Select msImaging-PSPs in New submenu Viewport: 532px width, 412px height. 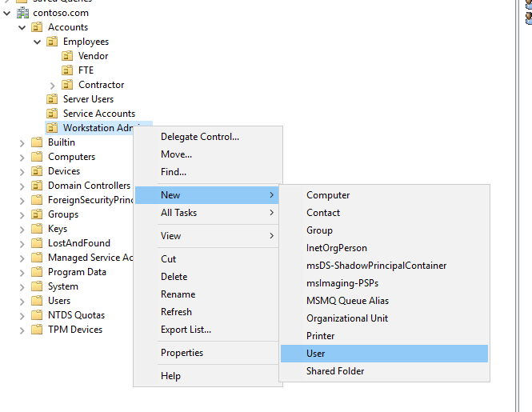pos(385,283)
